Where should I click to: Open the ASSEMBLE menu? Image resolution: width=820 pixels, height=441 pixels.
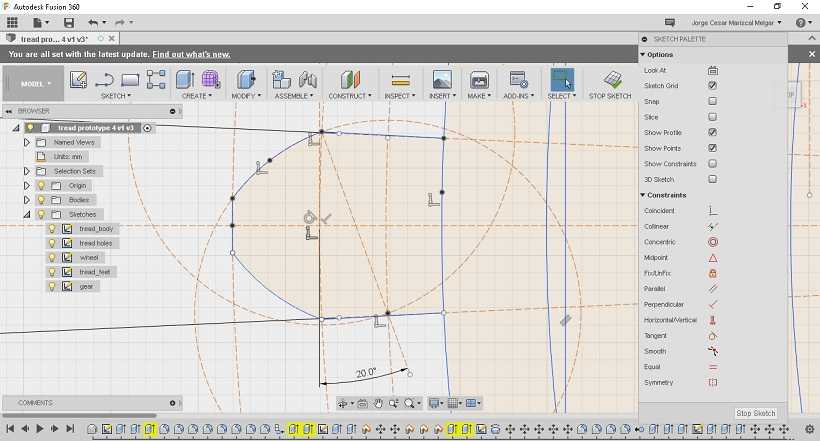(x=293, y=96)
